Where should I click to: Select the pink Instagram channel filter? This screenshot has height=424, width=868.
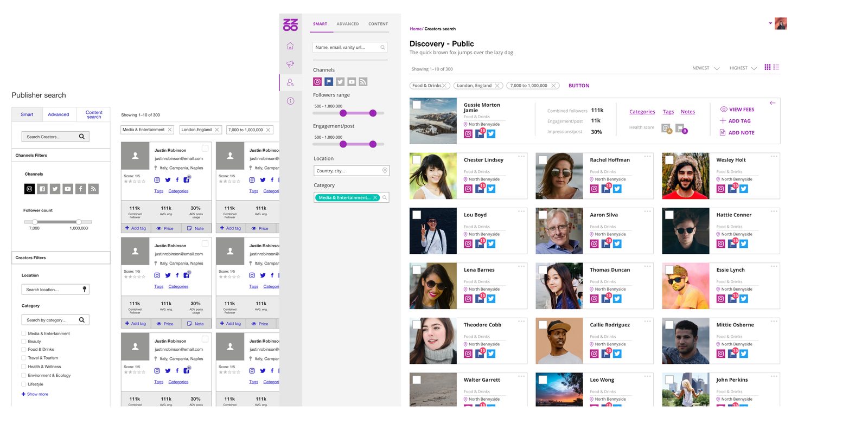(x=317, y=82)
